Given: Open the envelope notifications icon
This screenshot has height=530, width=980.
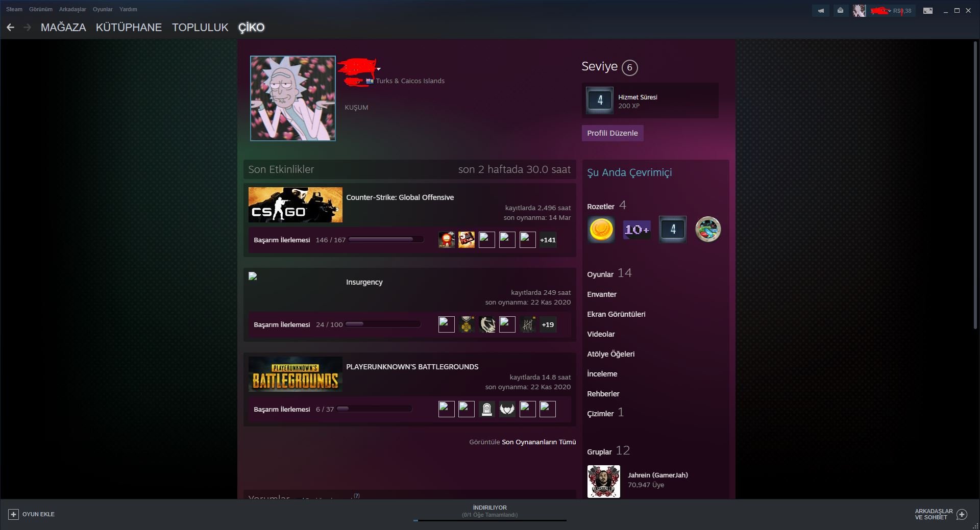Looking at the screenshot, I should click(840, 10).
